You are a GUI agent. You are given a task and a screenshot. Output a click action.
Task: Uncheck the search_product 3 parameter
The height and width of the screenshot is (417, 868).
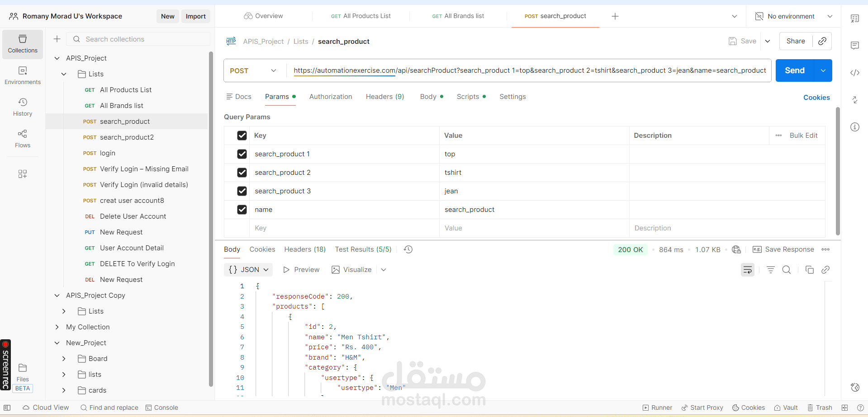tap(242, 191)
